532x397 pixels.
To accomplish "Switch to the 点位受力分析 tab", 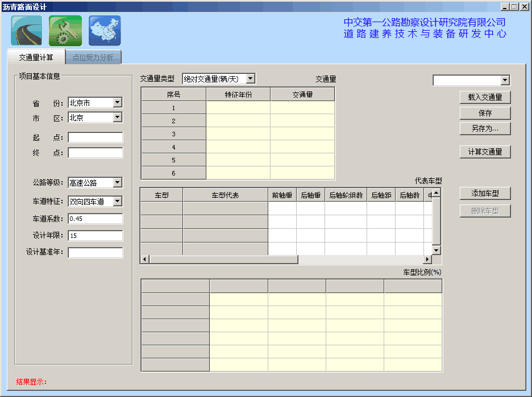I will click(x=93, y=57).
